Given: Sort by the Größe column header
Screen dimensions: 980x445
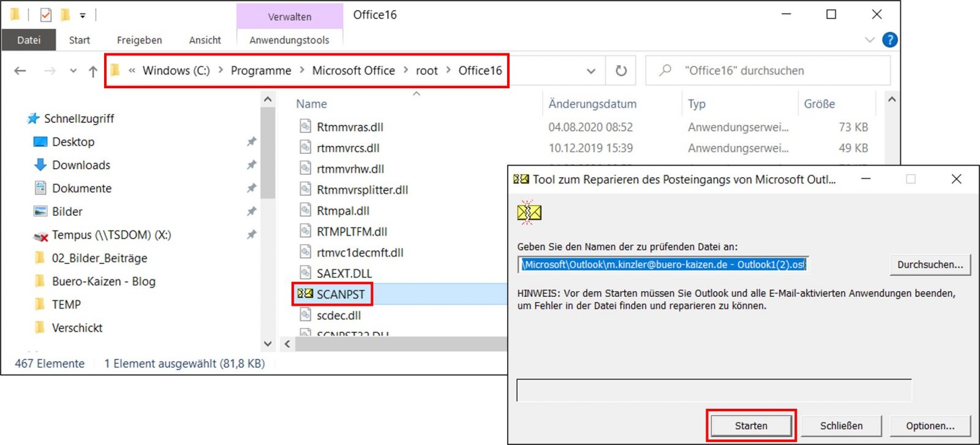Looking at the screenshot, I should (x=820, y=104).
